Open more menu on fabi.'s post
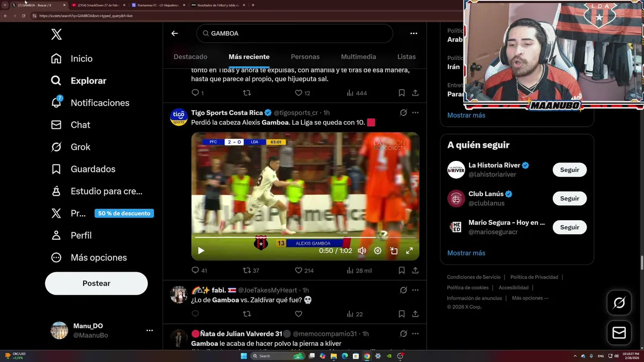 [x=415, y=290]
